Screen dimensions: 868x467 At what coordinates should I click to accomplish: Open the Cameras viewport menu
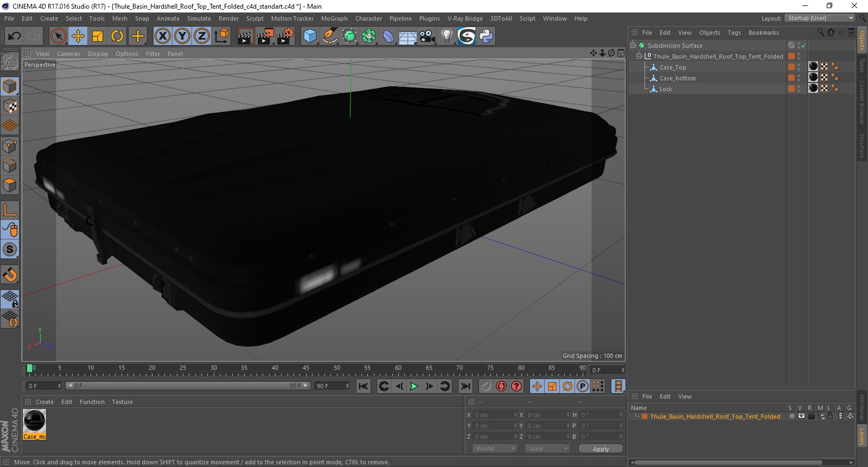click(68, 54)
